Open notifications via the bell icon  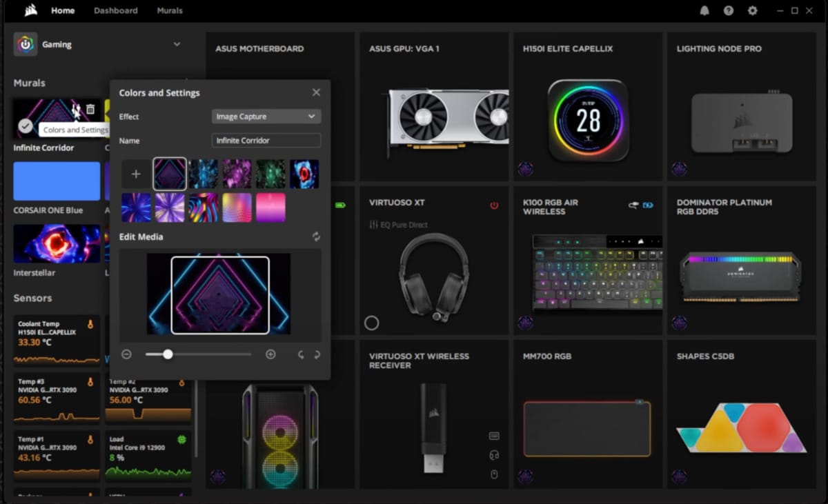point(704,10)
